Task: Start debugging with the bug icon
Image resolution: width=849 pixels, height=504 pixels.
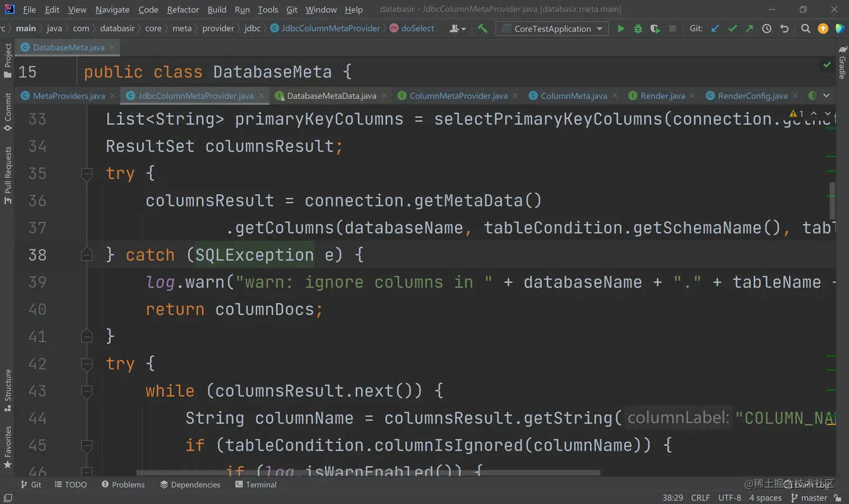Action: [x=638, y=29]
